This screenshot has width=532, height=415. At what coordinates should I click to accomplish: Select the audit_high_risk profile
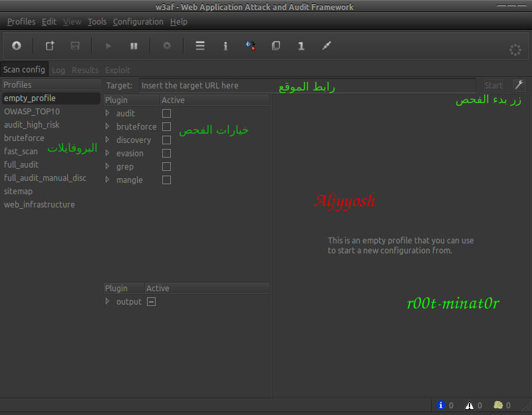click(x=51, y=125)
